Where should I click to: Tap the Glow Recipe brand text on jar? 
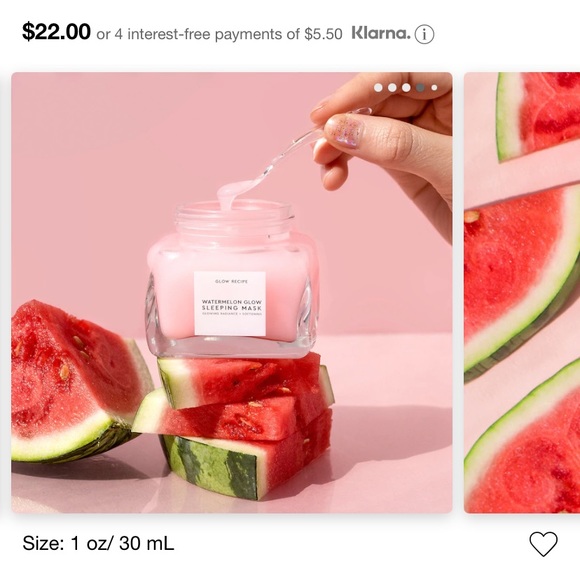(231, 281)
